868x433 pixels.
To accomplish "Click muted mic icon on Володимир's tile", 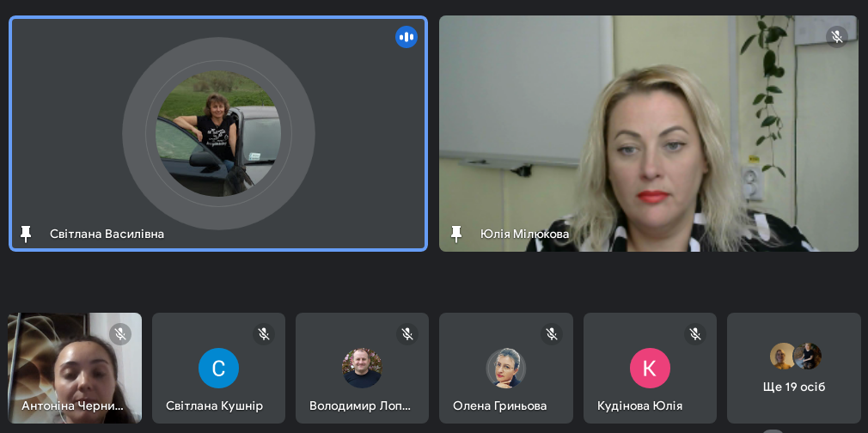I will tap(407, 333).
